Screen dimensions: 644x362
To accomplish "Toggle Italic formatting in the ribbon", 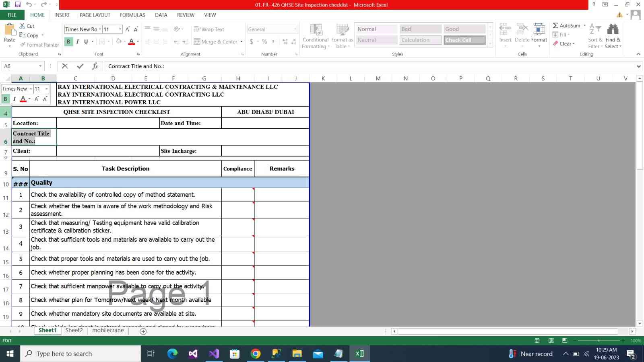I will coord(77,41).
